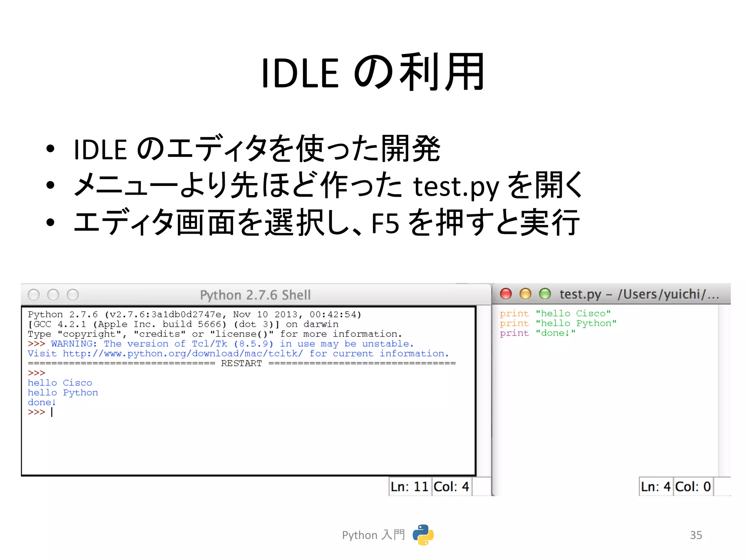
Task: Click yellow minimize button of test.py window
Action: (525, 294)
